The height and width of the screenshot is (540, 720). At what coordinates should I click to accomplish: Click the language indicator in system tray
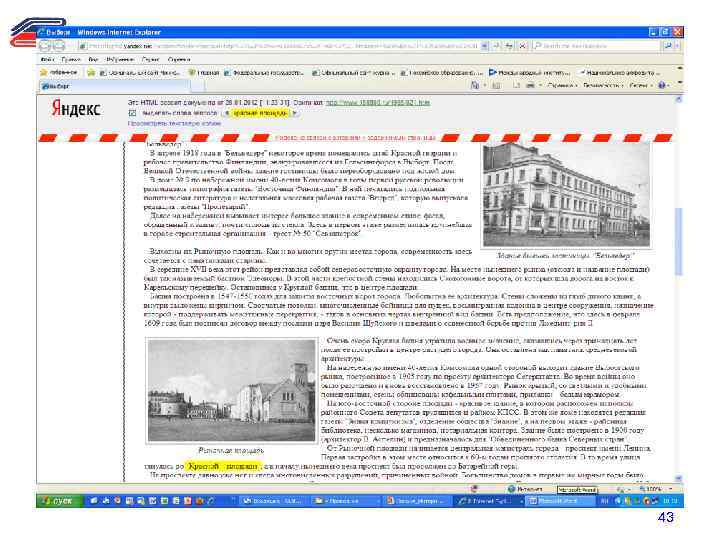tap(604, 501)
